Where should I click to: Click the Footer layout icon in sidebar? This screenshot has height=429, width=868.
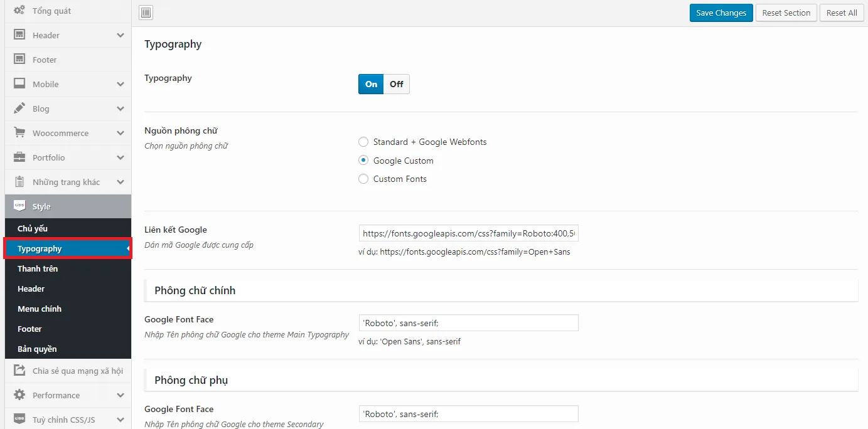[19, 60]
